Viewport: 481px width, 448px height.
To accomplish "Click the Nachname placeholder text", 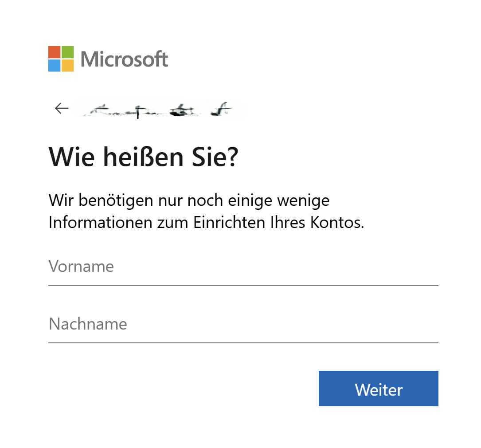I will pos(87,324).
